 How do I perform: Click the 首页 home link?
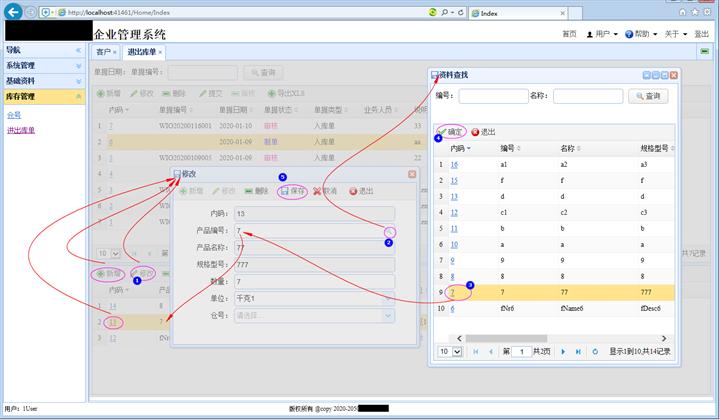tap(568, 34)
